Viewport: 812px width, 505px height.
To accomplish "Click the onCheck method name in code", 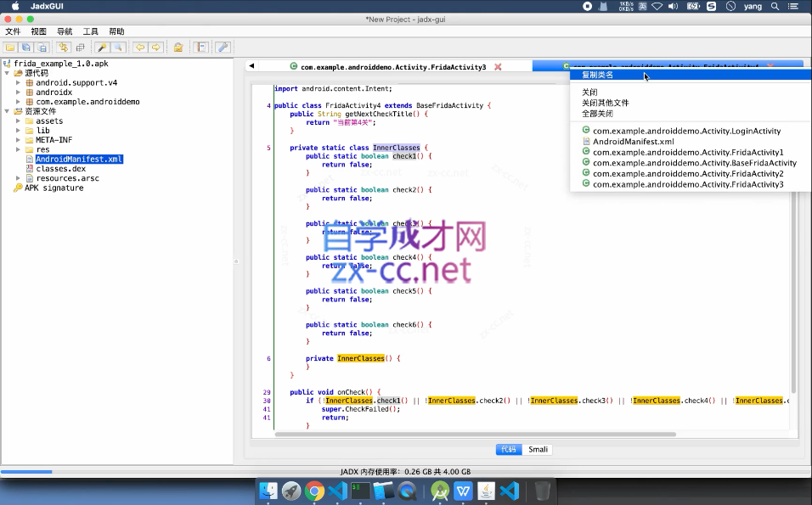I will click(351, 392).
